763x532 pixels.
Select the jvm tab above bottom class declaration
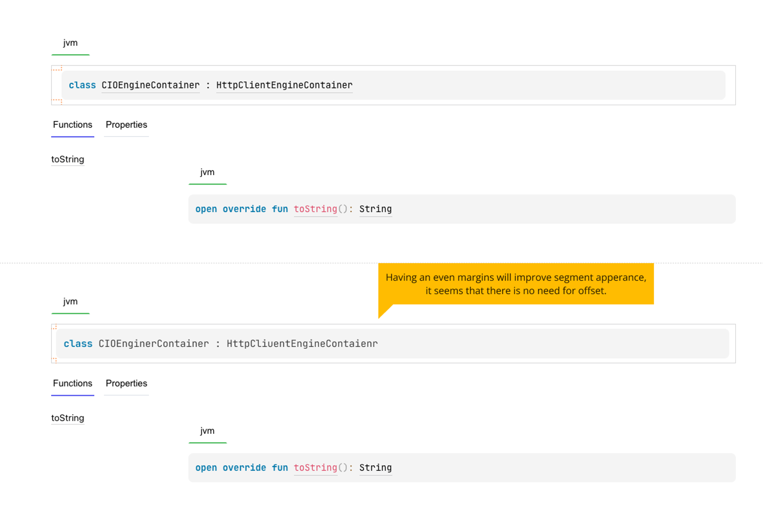pyautogui.click(x=70, y=301)
